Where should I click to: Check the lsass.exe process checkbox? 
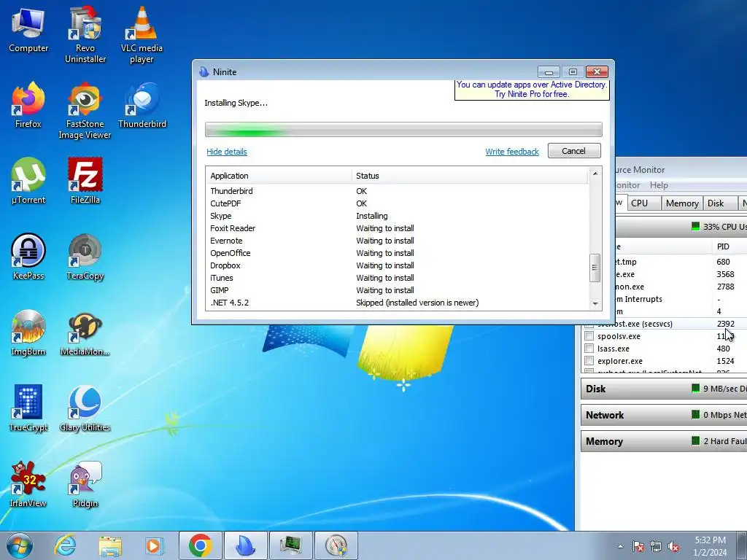(589, 349)
